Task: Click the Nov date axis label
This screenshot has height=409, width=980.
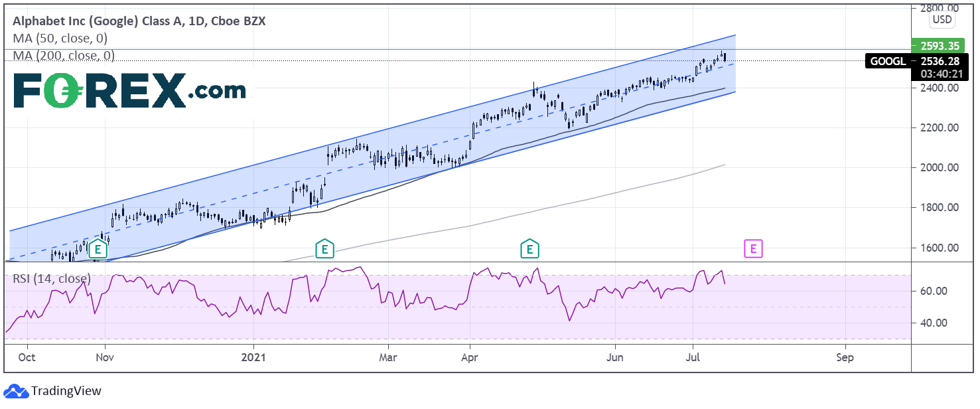Action: point(105,357)
